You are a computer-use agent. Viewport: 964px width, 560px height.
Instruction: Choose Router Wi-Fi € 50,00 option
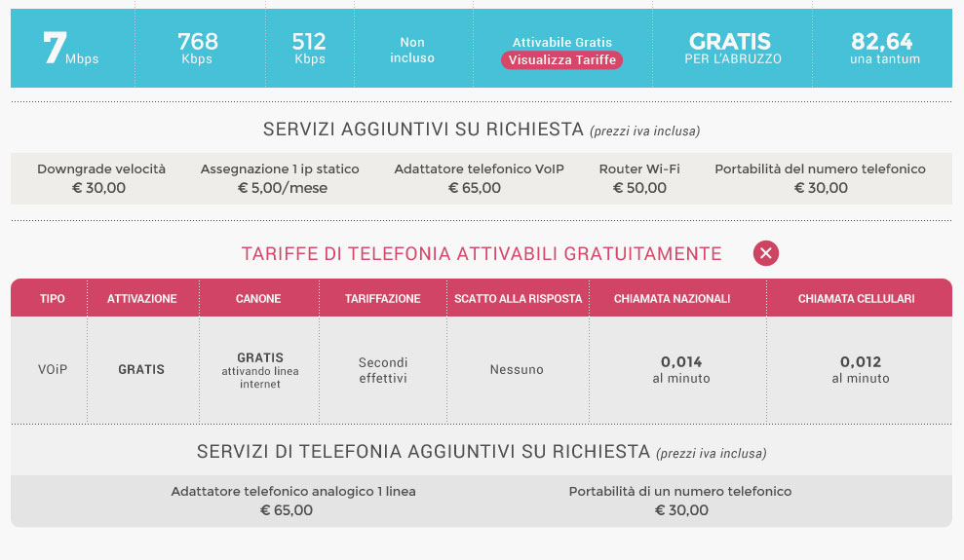click(x=639, y=178)
